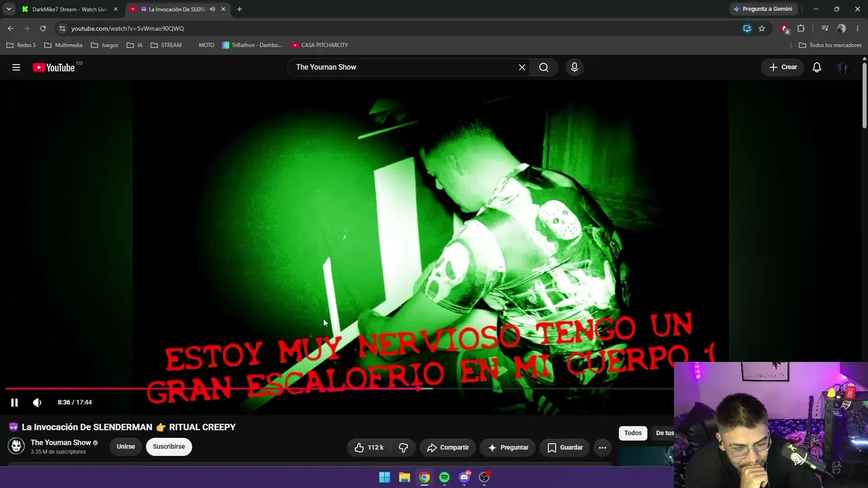
Task: Open YouTube notifications bell
Action: pos(817,67)
